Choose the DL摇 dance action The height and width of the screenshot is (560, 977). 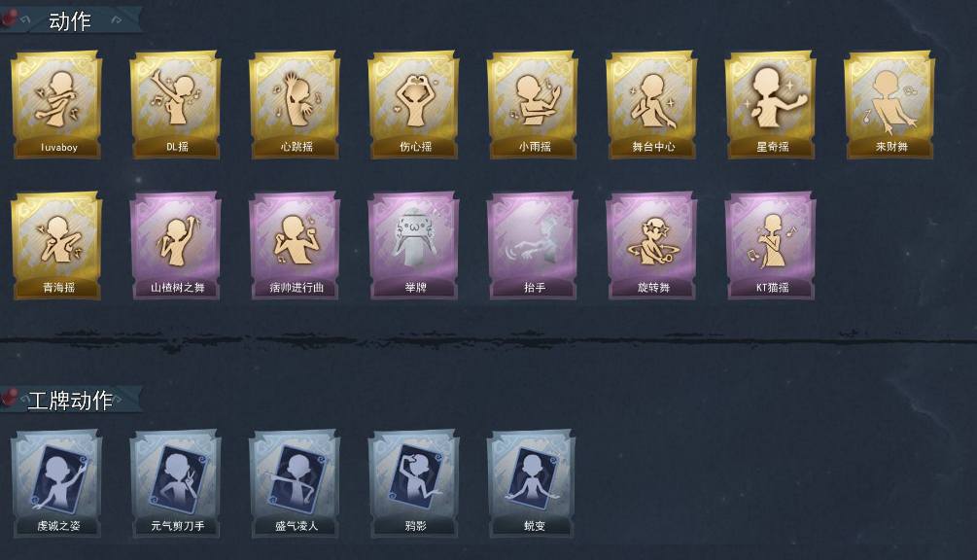(176, 105)
